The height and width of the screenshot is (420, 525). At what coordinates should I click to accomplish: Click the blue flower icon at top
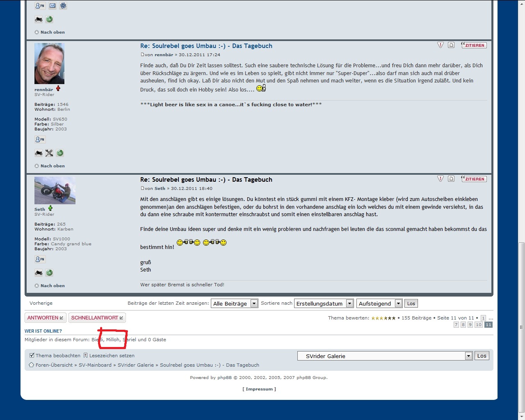pos(63,6)
